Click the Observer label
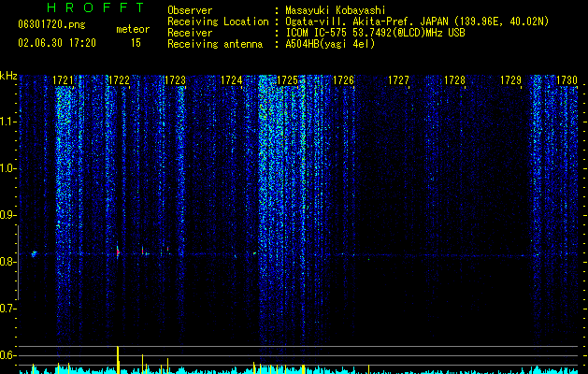Image resolution: width=588 pixels, height=374 pixels. click(x=190, y=10)
